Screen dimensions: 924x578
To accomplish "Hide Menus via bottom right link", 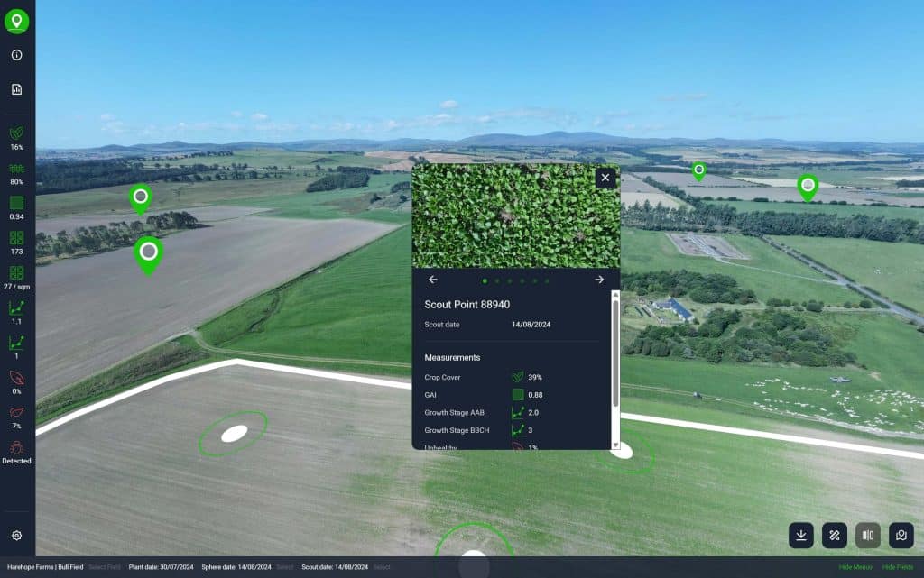I will coord(855,567).
